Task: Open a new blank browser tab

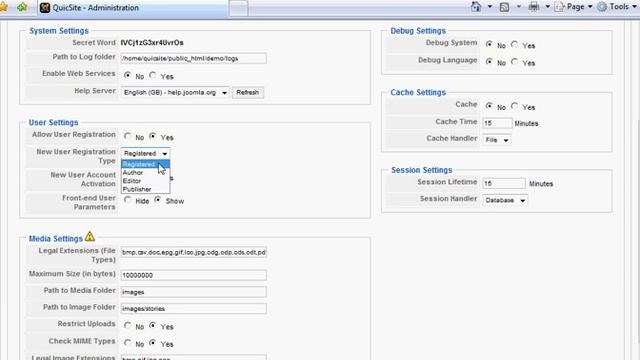Action: (238, 8)
